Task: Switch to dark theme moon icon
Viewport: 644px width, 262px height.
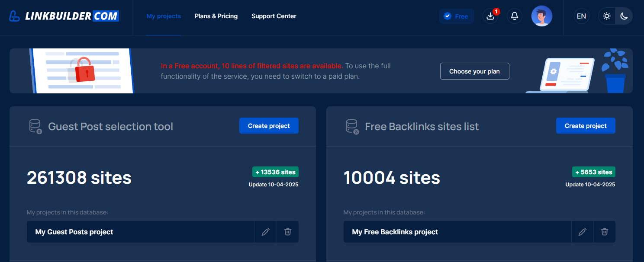Action: 624,16
